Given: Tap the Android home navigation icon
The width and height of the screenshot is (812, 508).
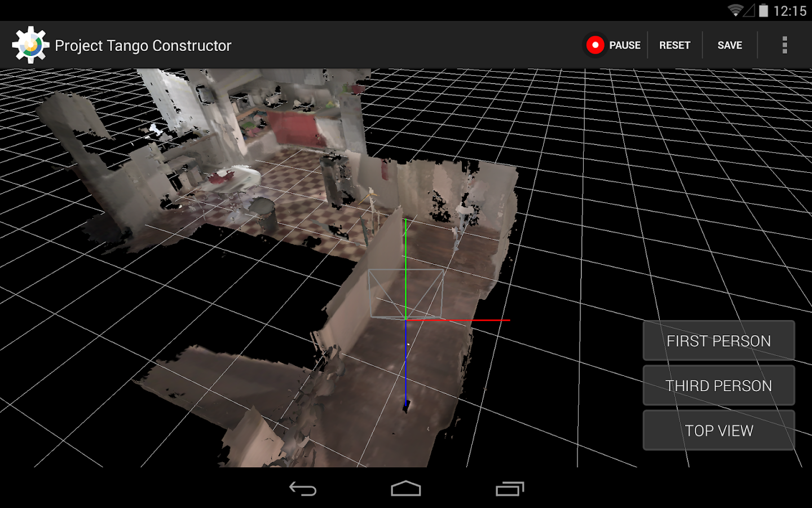Looking at the screenshot, I should click(x=406, y=489).
